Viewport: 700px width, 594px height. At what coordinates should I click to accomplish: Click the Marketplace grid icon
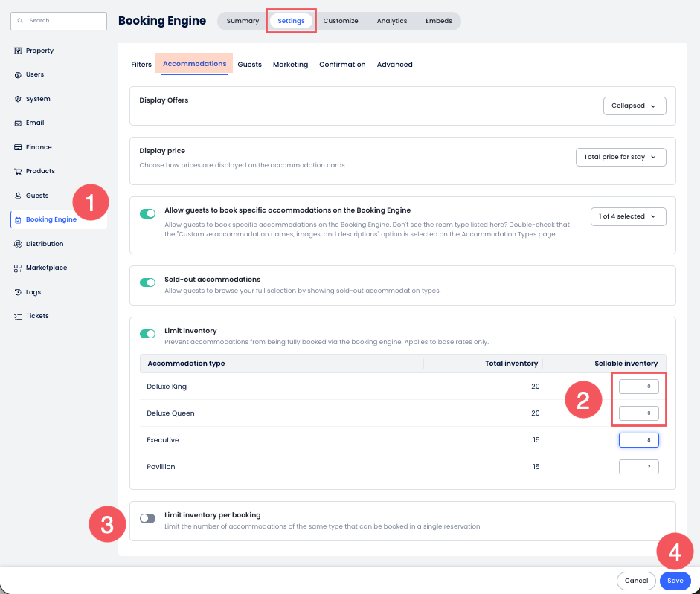pos(18,268)
